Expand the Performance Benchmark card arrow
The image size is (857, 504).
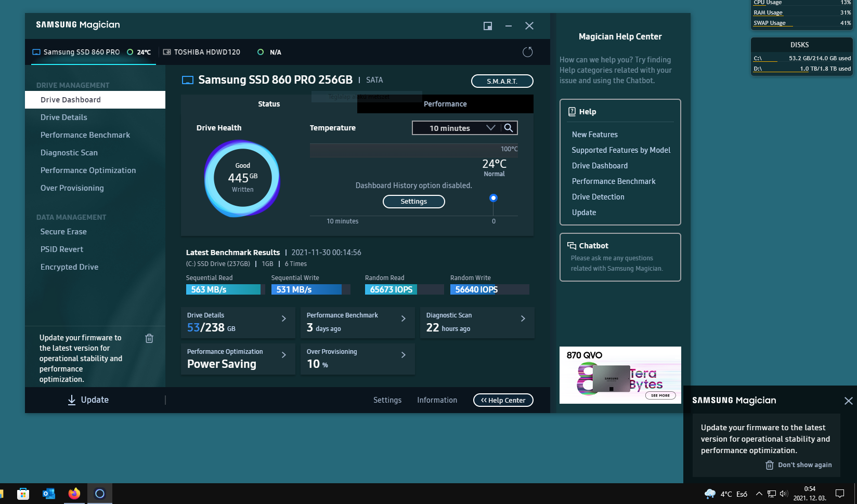click(x=404, y=319)
